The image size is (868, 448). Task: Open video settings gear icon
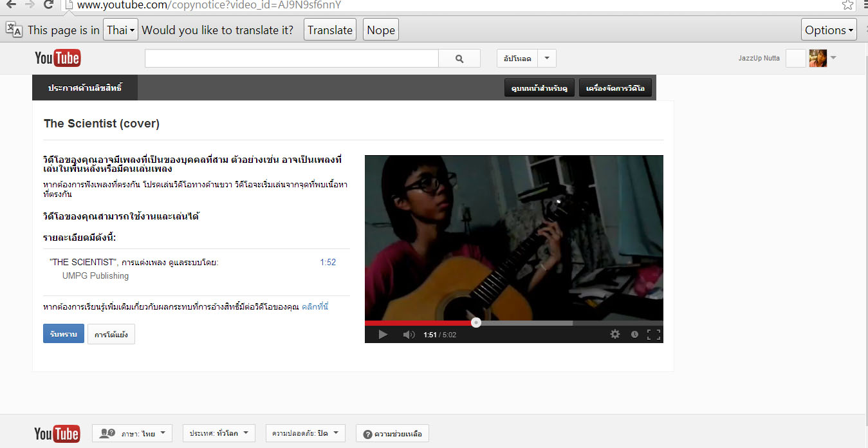615,334
